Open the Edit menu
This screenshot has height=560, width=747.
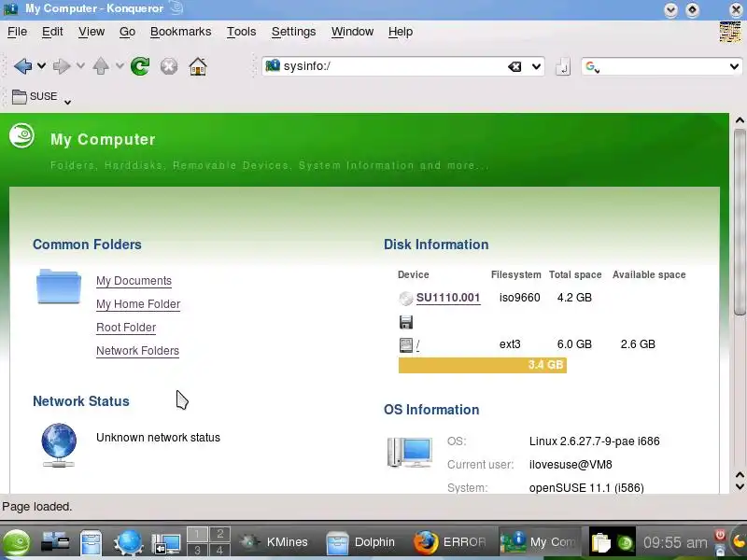(52, 32)
